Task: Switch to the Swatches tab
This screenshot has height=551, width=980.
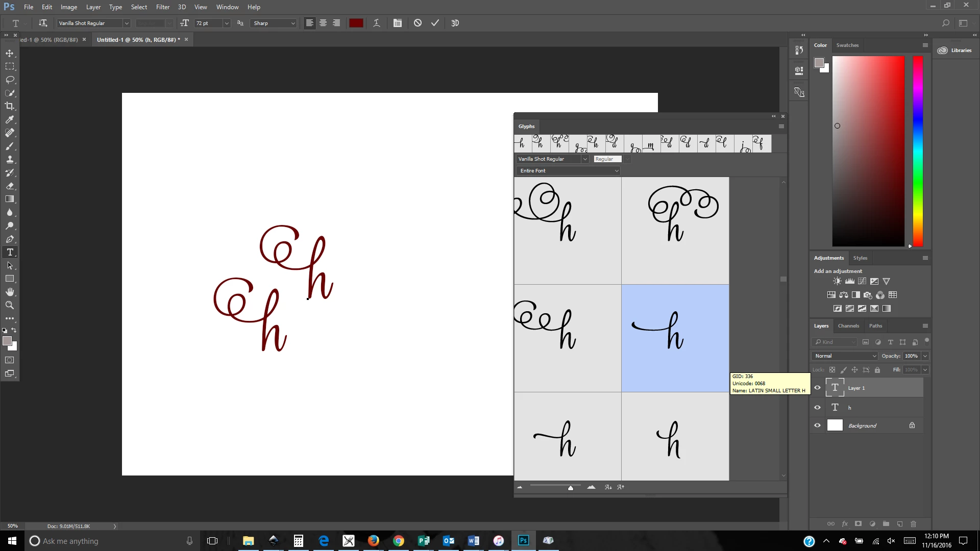Action: (x=847, y=45)
